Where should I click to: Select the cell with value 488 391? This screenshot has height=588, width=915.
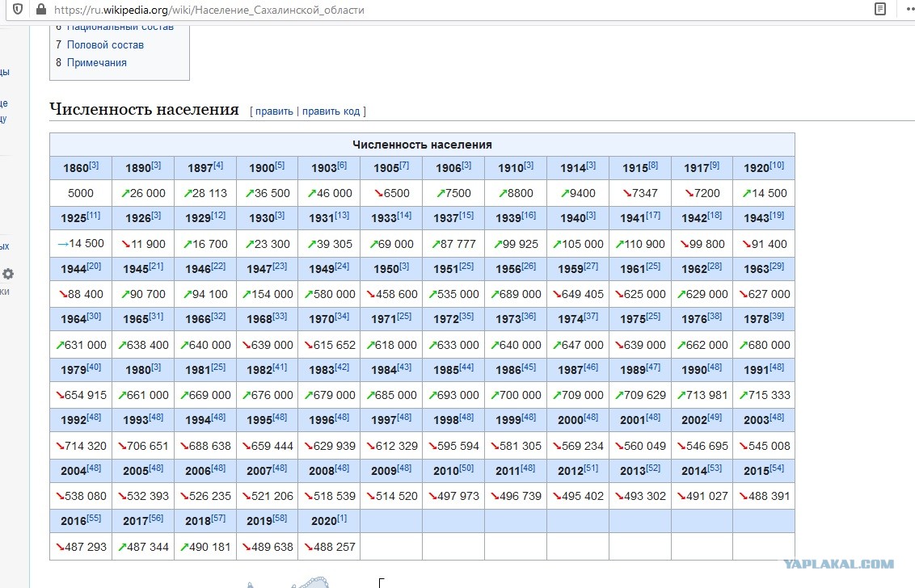click(764, 496)
